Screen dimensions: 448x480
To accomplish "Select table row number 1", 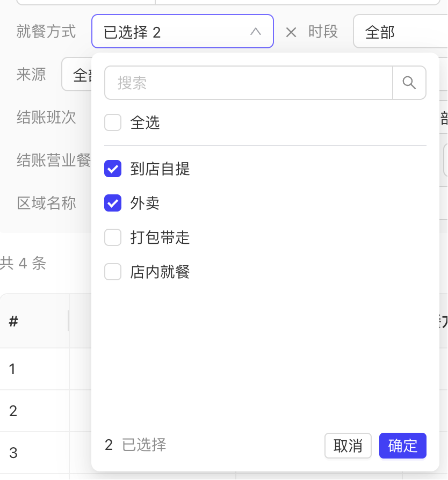I will coord(13,369).
